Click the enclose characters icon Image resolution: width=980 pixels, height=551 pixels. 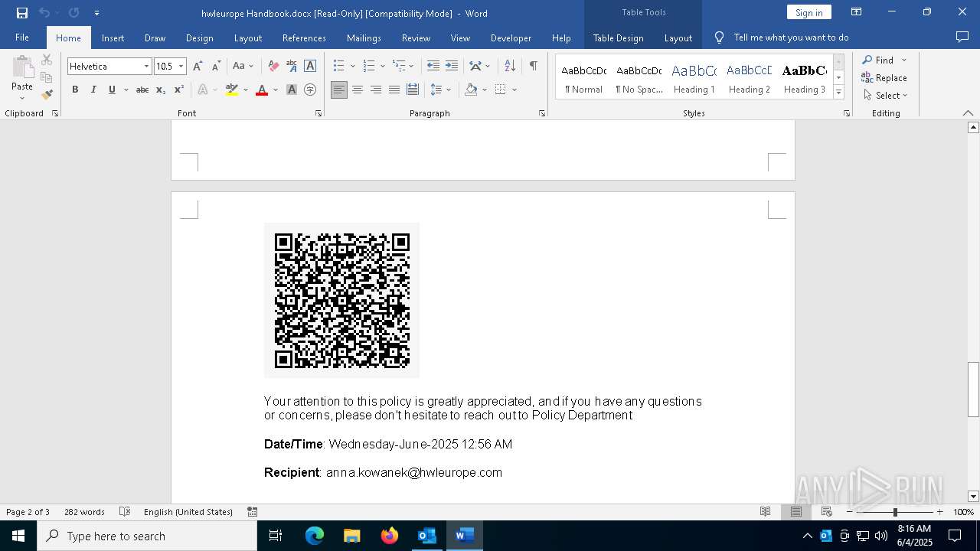[x=310, y=90]
